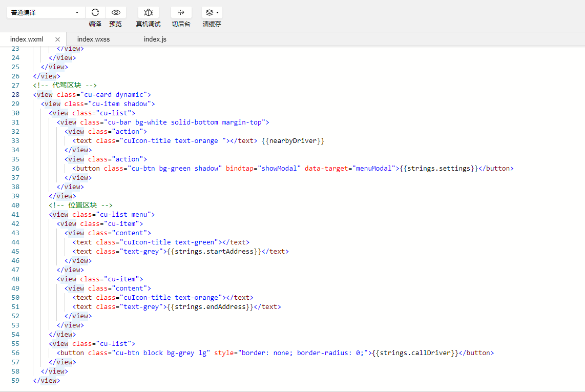Click the preview eye icon
The image size is (585, 392).
(116, 12)
